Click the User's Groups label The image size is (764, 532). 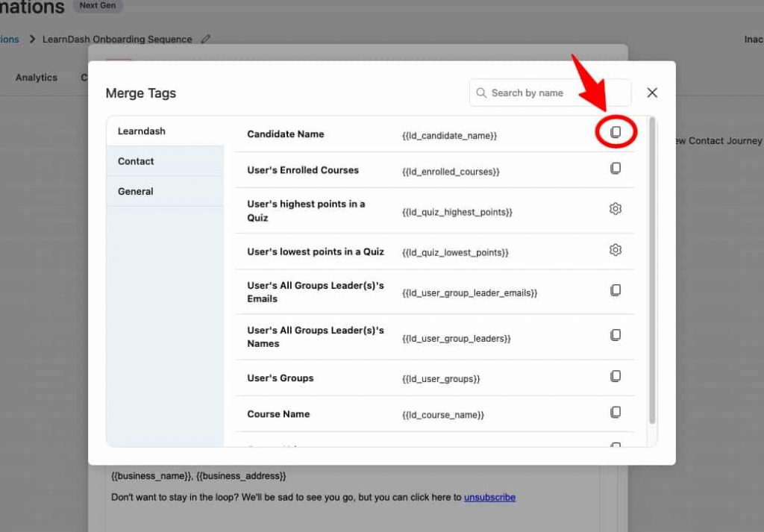coord(281,378)
